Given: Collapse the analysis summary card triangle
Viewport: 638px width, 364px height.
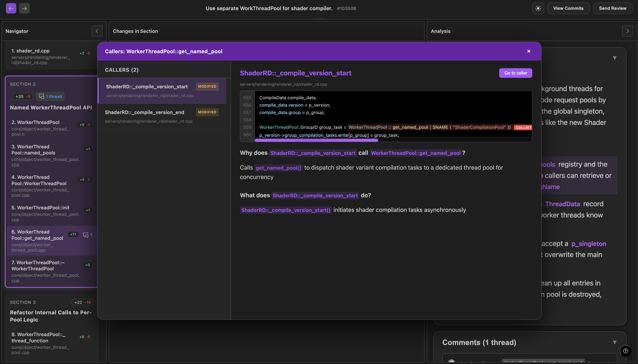Looking at the screenshot, I should [615, 58].
